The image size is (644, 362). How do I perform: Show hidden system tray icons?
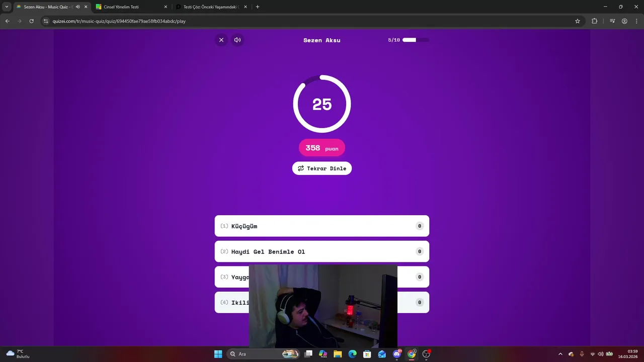(x=560, y=354)
